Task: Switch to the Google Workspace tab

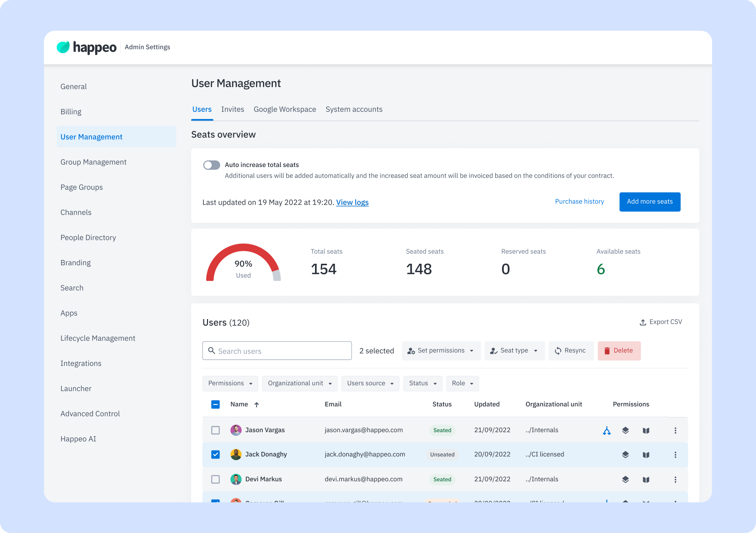Action: (285, 109)
